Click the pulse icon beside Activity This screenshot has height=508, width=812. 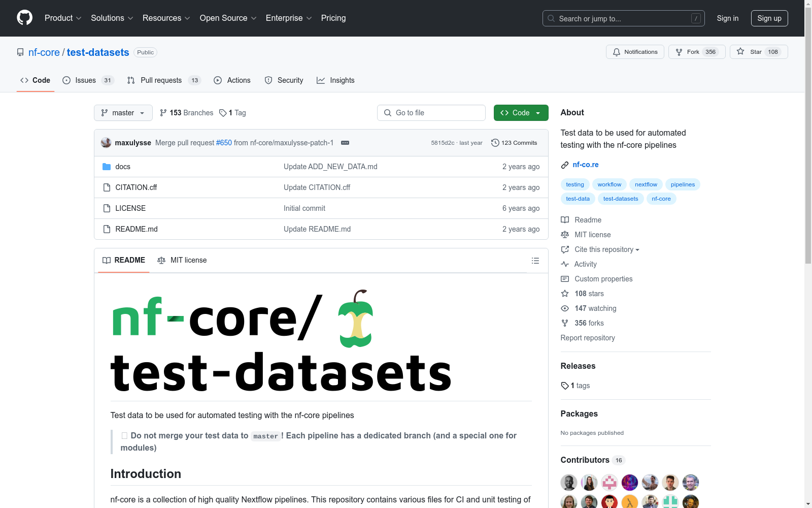pos(565,264)
